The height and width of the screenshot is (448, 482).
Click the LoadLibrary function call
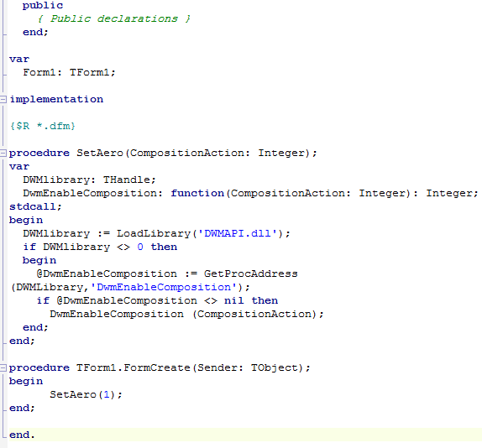pos(154,233)
